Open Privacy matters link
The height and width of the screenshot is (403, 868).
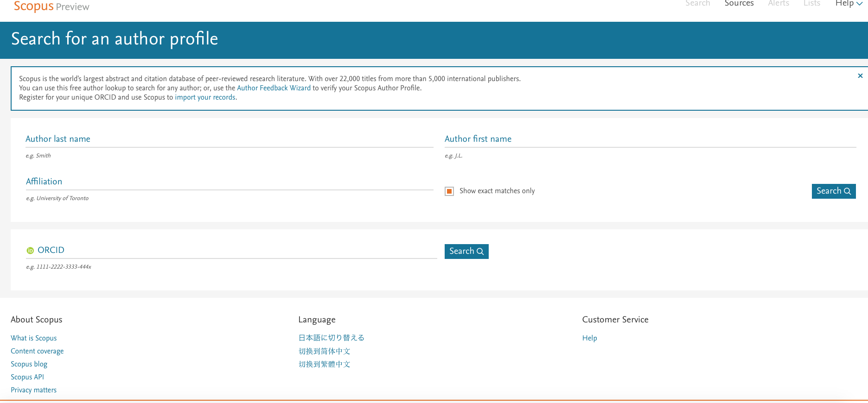[34, 390]
